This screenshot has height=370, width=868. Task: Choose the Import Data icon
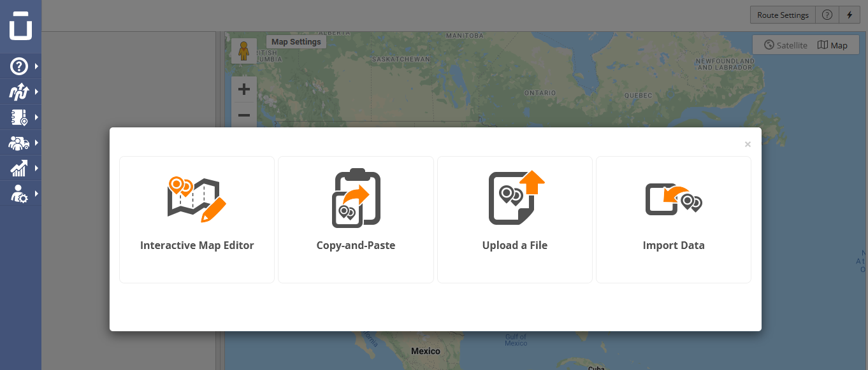[674, 199]
